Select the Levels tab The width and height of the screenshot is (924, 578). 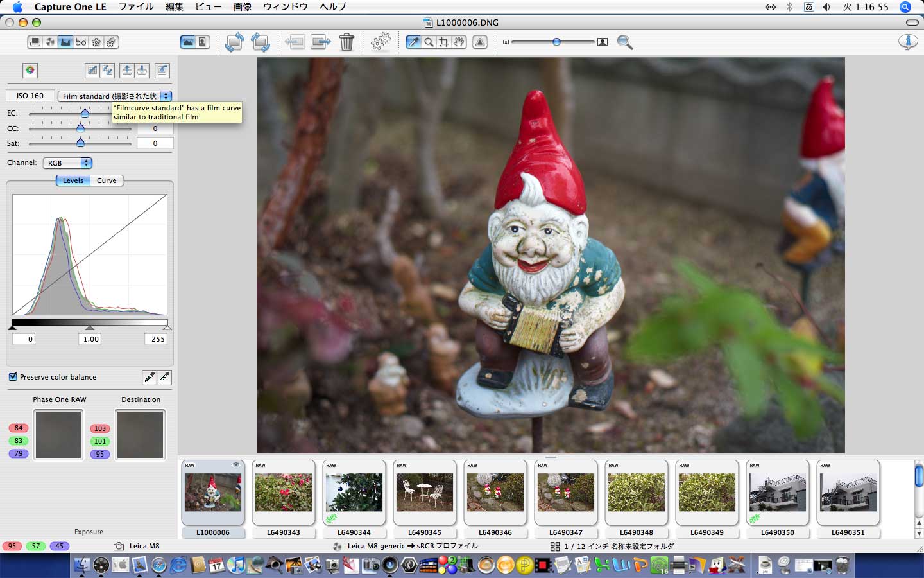(x=73, y=180)
